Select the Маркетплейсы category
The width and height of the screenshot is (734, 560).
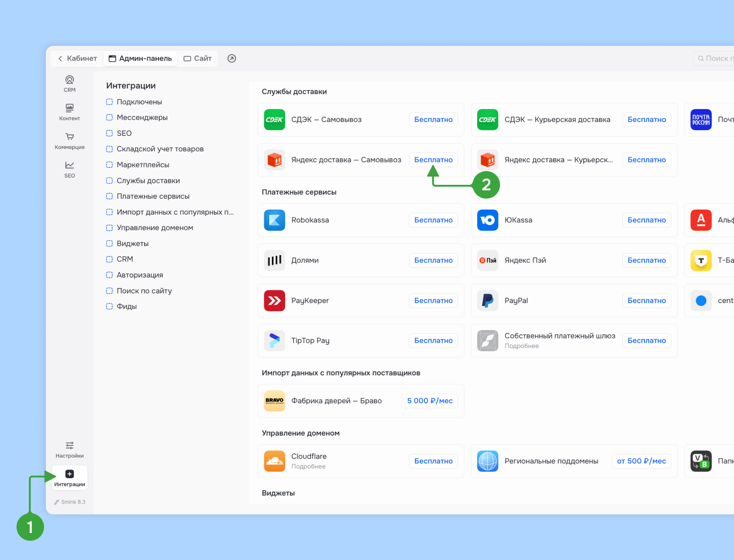click(138, 165)
